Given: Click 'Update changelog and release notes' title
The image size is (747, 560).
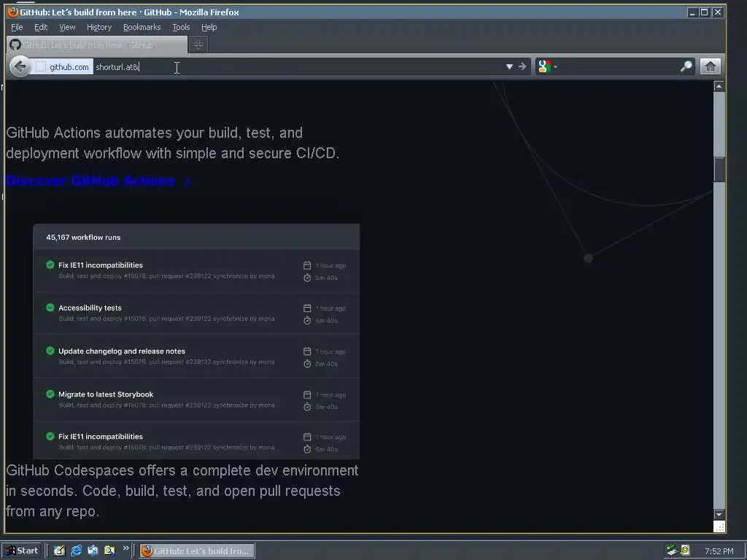Looking at the screenshot, I should (122, 351).
